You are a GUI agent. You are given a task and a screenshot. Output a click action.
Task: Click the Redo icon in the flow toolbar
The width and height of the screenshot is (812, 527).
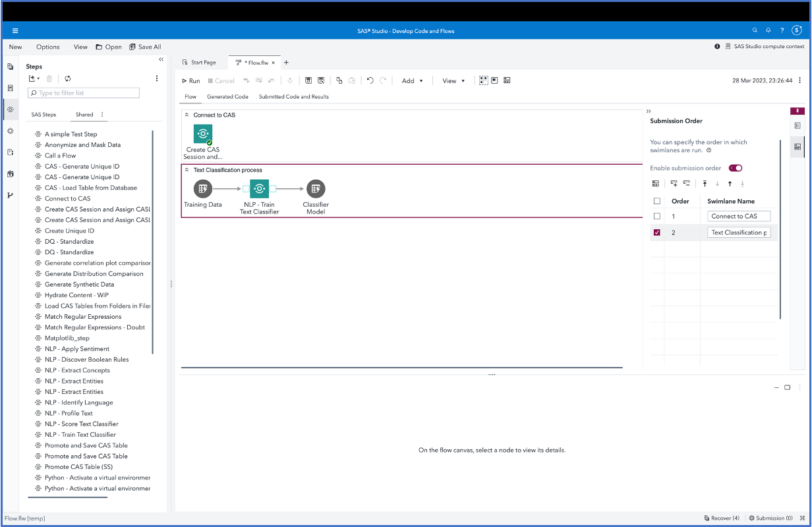pos(382,80)
